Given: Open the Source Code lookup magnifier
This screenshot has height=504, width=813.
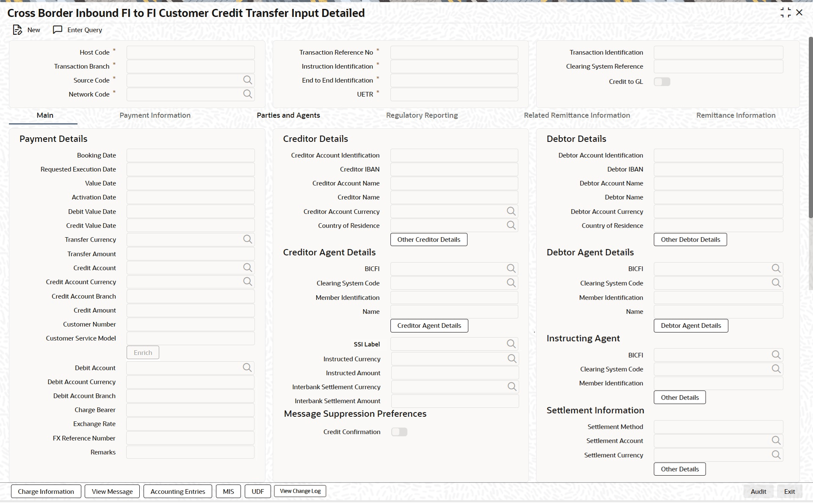Looking at the screenshot, I should [x=248, y=80].
